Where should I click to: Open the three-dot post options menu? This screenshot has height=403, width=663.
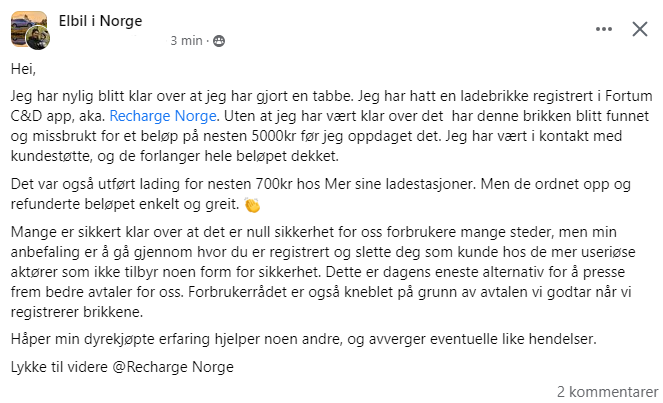tap(603, 29)
